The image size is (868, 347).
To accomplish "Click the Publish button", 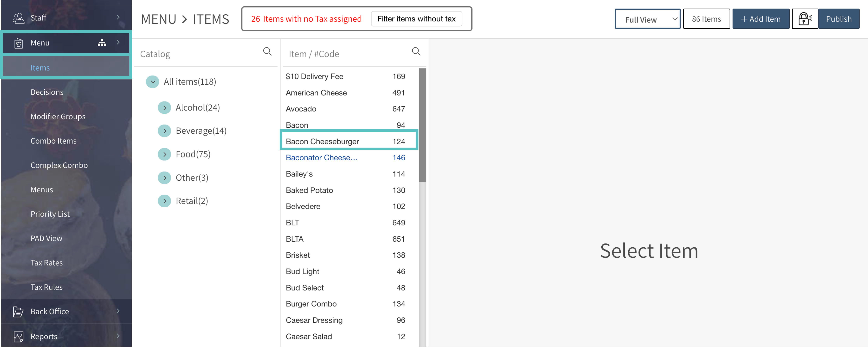I will [x=838, y=19].
